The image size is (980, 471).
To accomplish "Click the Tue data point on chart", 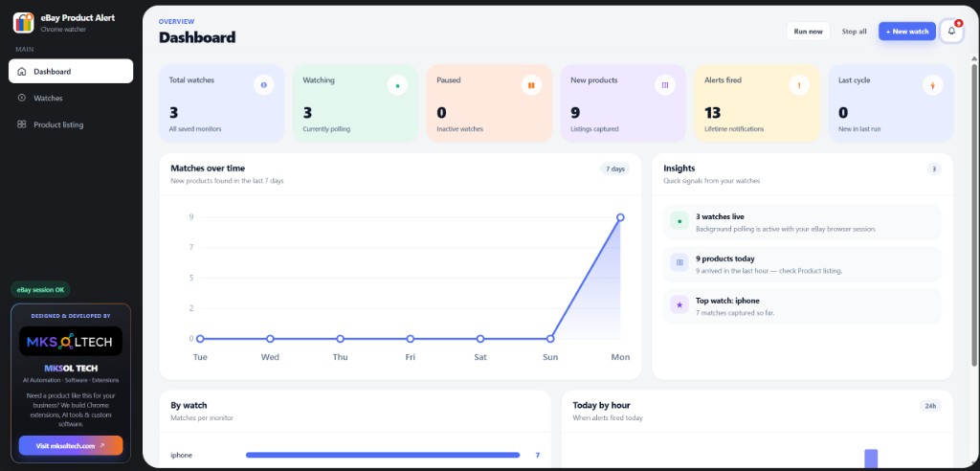I will click(200, 338).
